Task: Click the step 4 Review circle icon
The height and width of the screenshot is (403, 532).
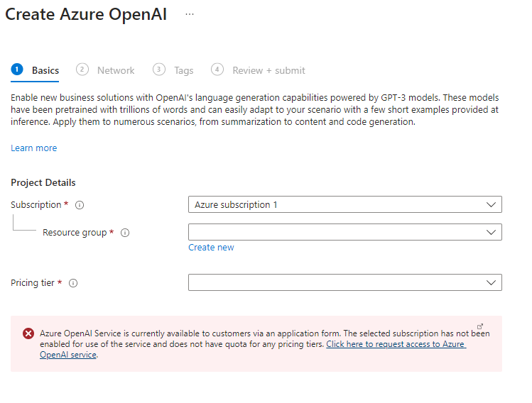Action: [x=217, y=70]
